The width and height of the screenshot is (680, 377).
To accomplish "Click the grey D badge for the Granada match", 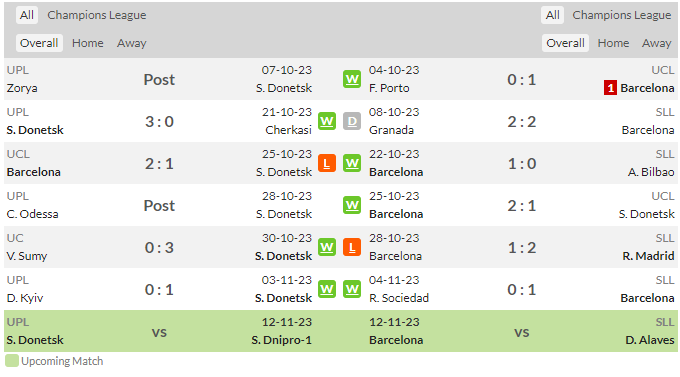I will pos(352,121).
